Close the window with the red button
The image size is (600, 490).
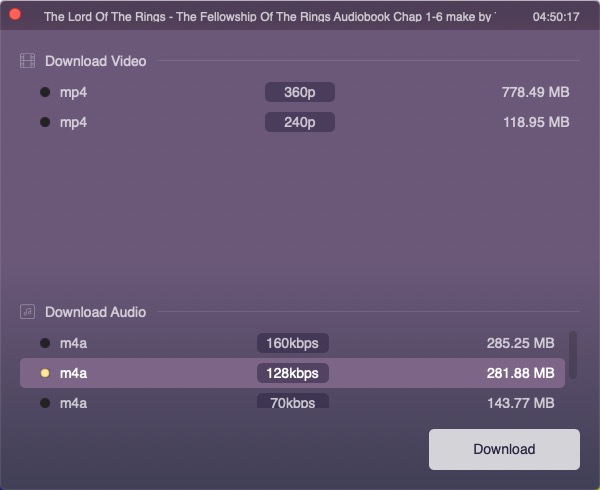pyautogui.click(x=15, y=15)
